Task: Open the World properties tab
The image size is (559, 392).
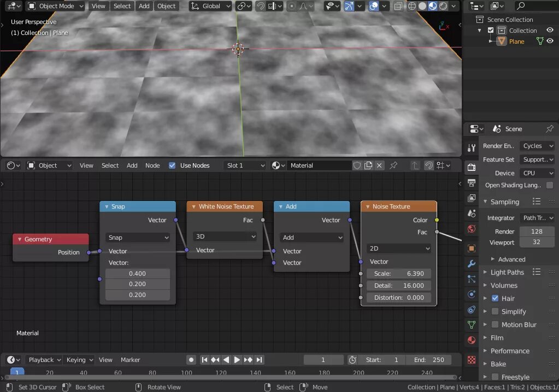Action: click(472, 229)
